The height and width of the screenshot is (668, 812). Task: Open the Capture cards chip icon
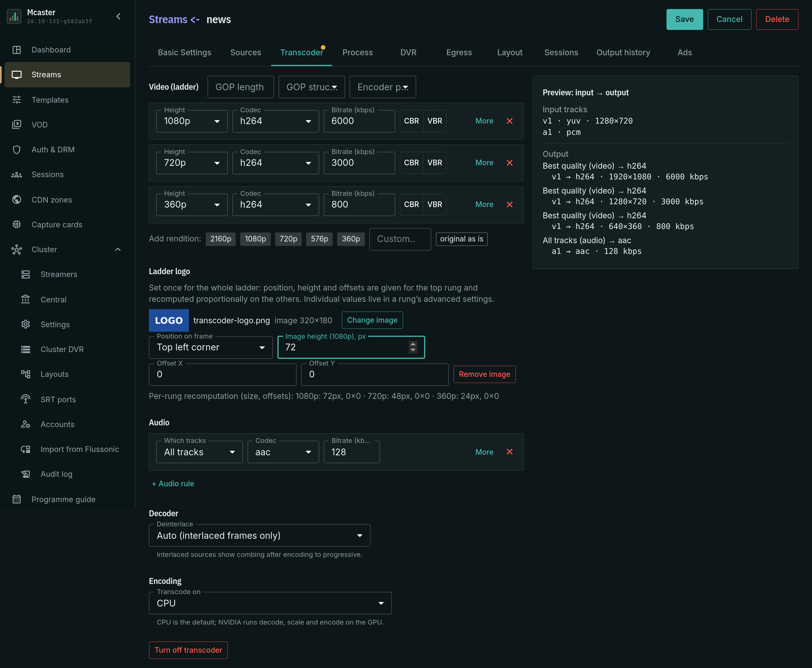pyautogui.click(x=17, y=224)
